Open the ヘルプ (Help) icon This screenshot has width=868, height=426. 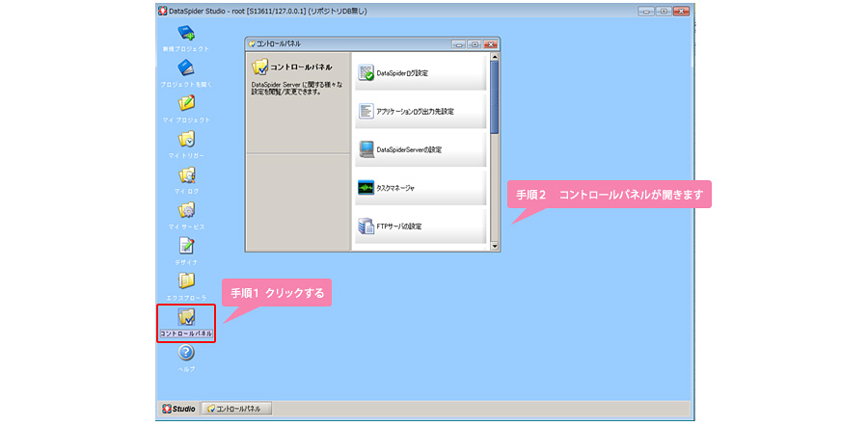click(186, 355)
